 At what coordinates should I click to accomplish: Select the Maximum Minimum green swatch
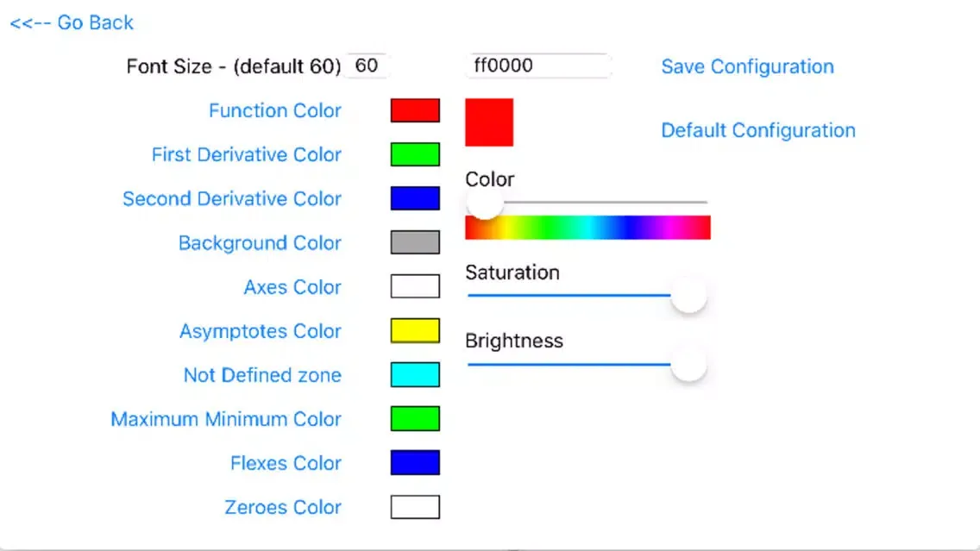click(x=415, y=419)
